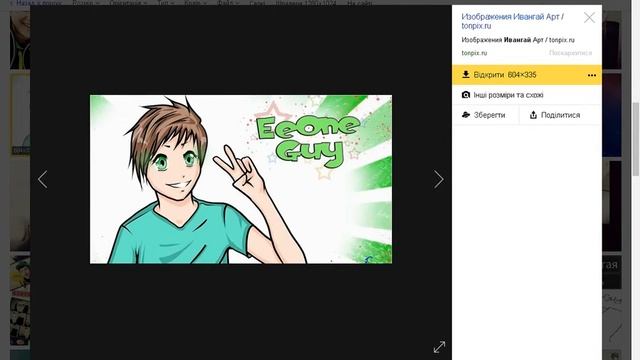Image resolution: width=640 pixels, height=360 pixels.
Task: Click Інші розміри та схожі
Action: click(x=527, y=95)
